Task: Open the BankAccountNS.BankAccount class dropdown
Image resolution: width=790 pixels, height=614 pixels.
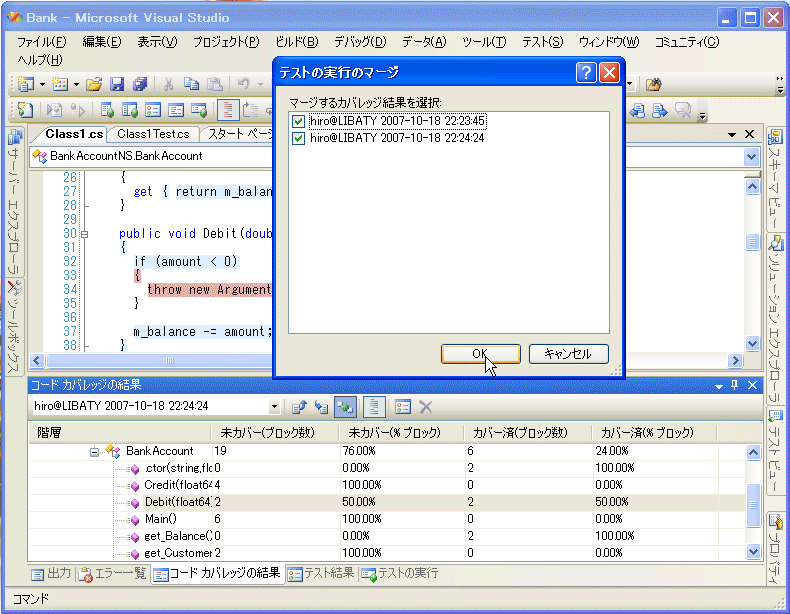Action: pyautogui.click(x=151, y=156)
